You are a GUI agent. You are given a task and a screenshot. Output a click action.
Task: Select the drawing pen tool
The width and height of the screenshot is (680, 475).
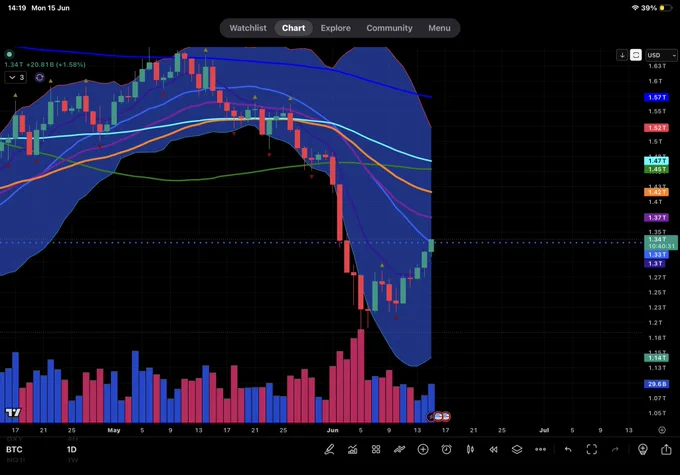coord(329,449)
